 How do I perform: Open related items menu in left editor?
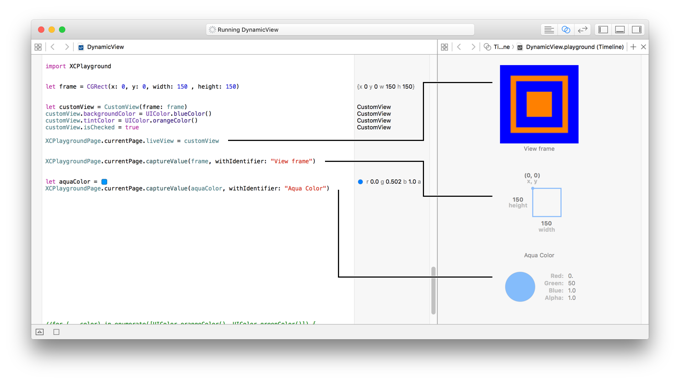point(38,47)
